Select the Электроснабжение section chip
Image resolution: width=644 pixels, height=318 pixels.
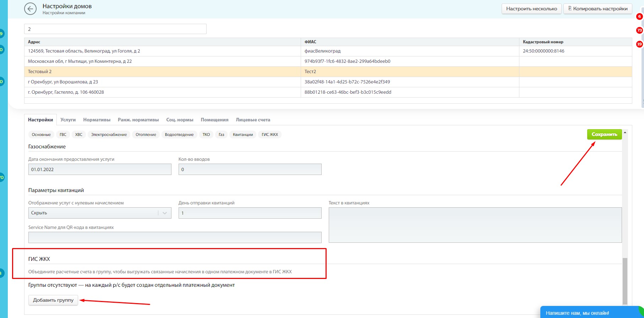[x=109, y=135]
